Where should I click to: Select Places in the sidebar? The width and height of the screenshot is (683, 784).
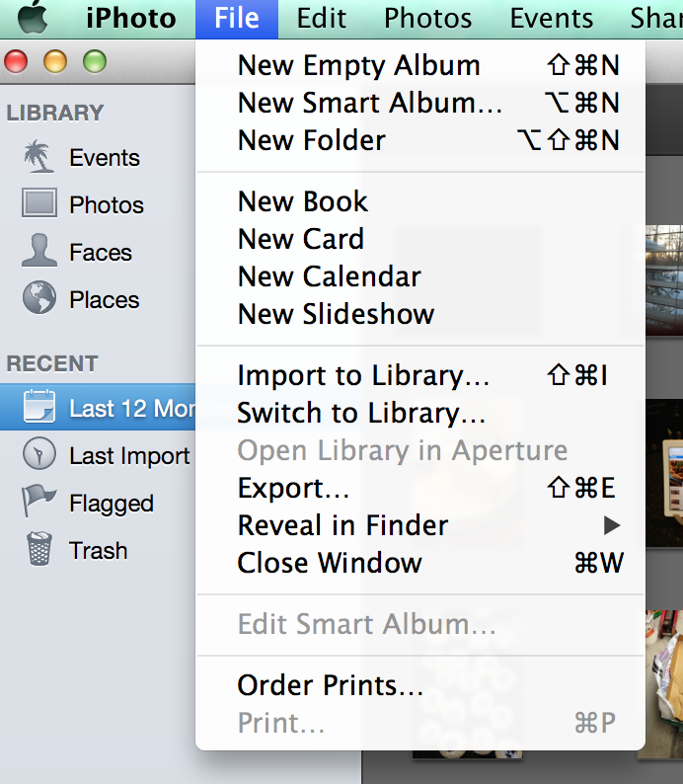pos(104,300)
